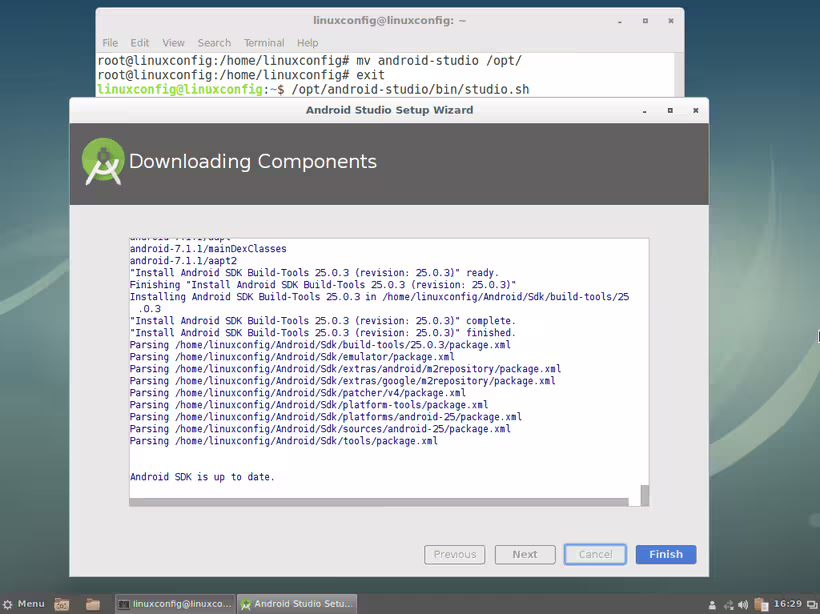Screen dimensions: 820x614
Task: Click 'android-7.1.1/aapt2' log line
Action: (183, 260)
